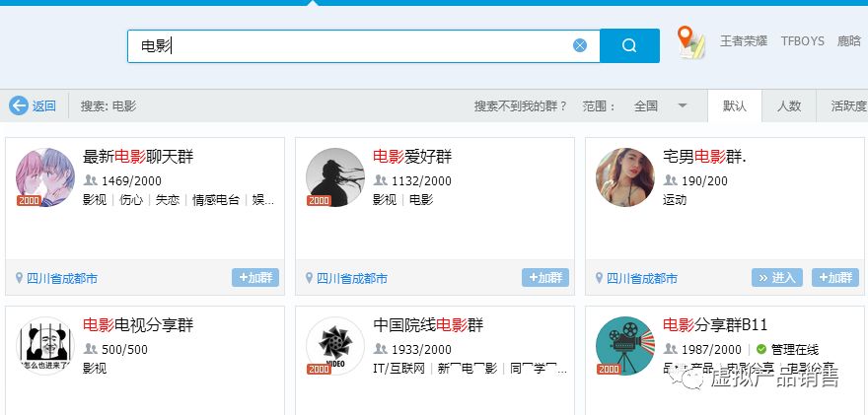
Task: Switch to the 默认 sort tab
Action: click(735, 105)
